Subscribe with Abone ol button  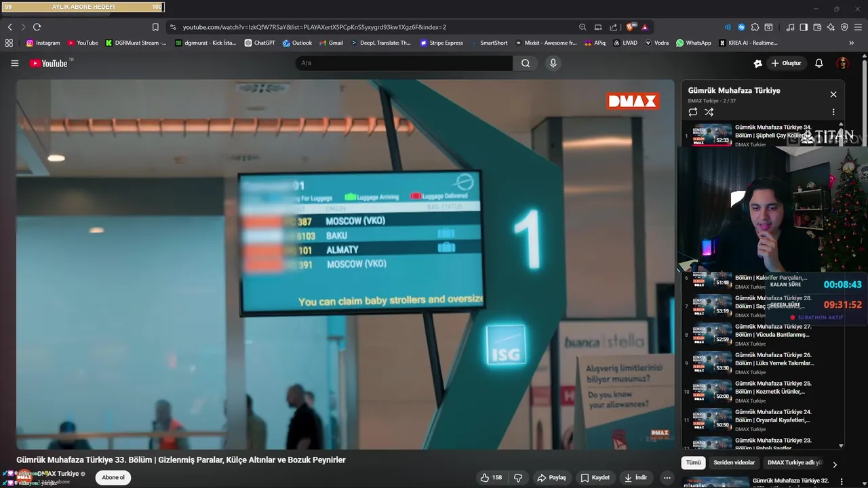[113, 477]
